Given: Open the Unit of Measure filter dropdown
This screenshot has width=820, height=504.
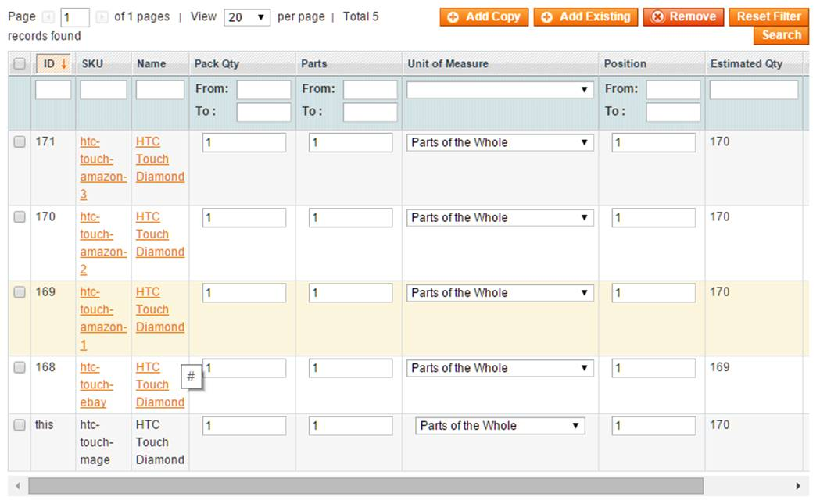Looking at the screenshot, I should coord(500,89).
